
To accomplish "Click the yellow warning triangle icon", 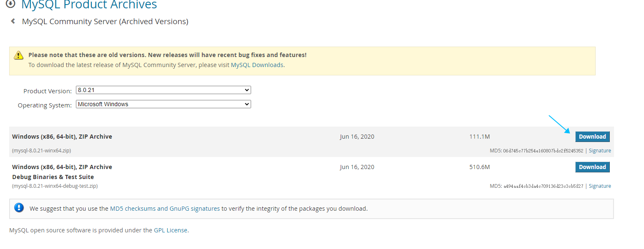I will (x=18, y=55).
